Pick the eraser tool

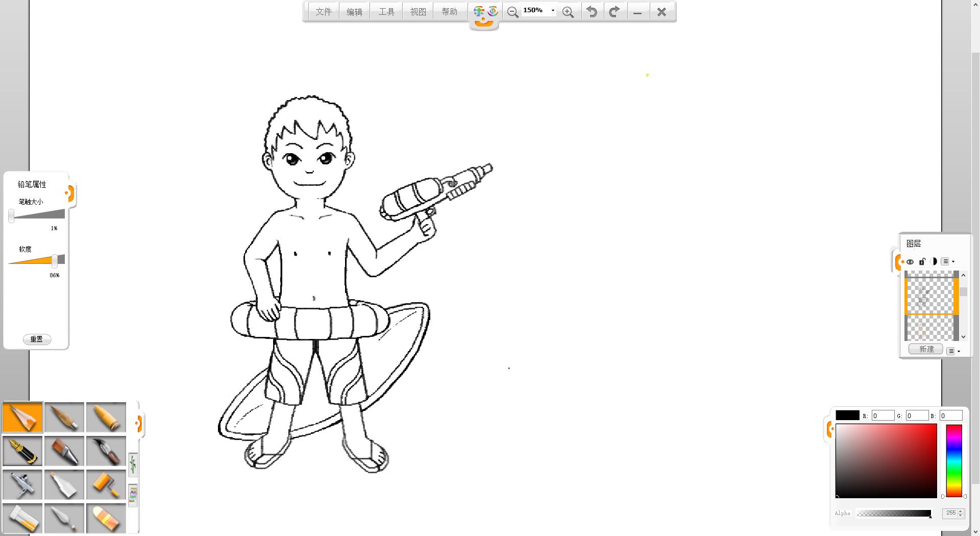[106, 518]
